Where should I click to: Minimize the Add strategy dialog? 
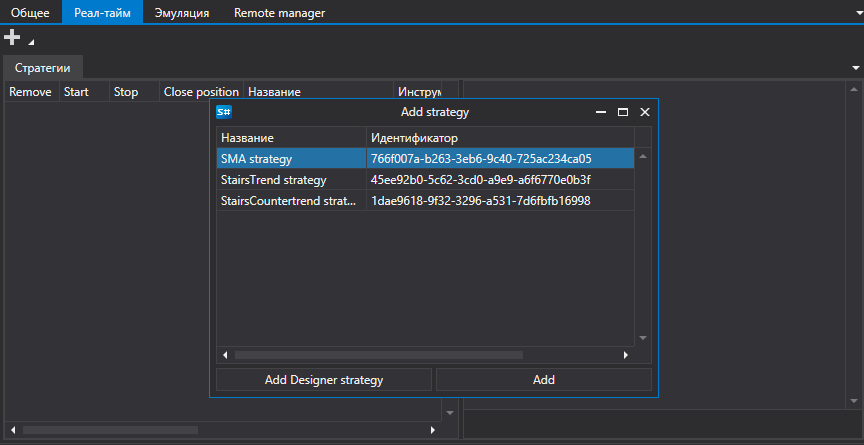(601, 112)
